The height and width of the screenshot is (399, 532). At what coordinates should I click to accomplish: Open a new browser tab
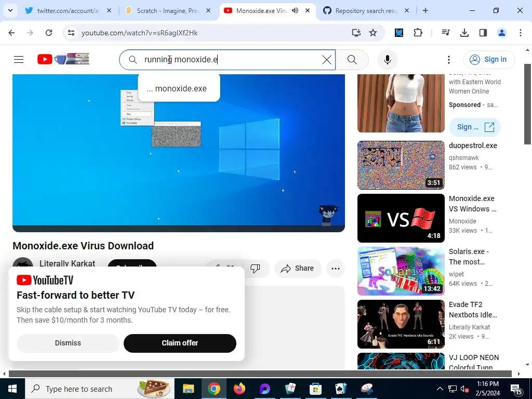click(425, 10)
